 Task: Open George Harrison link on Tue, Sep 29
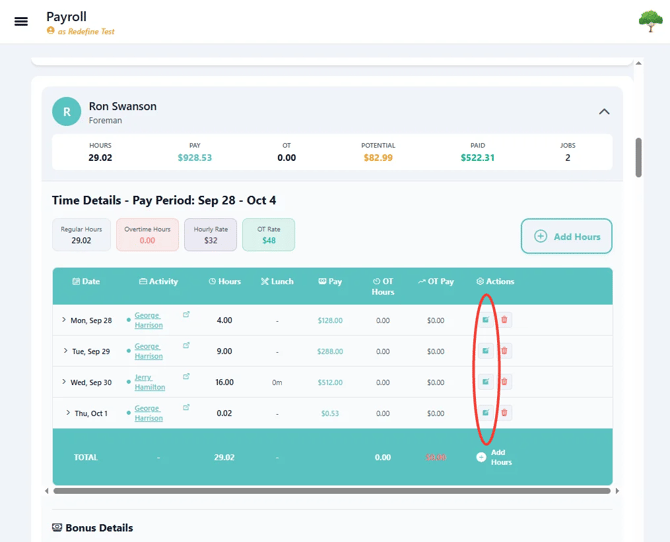[x=148, y=351]
